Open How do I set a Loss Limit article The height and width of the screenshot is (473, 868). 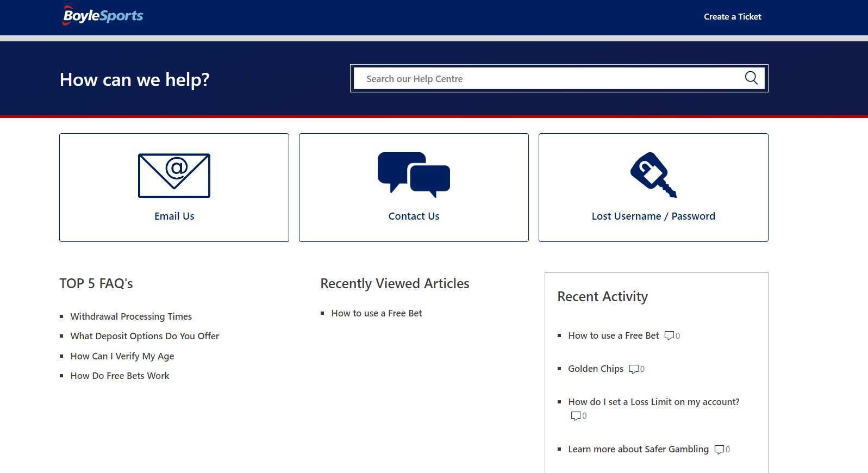(x=654, y=402)
